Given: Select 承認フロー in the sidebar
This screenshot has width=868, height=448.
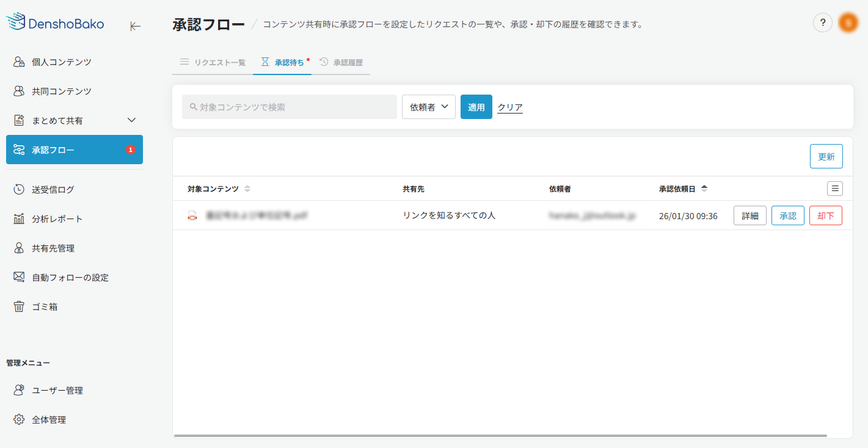Looking at the screenshot, I should (x=75, y=150).
